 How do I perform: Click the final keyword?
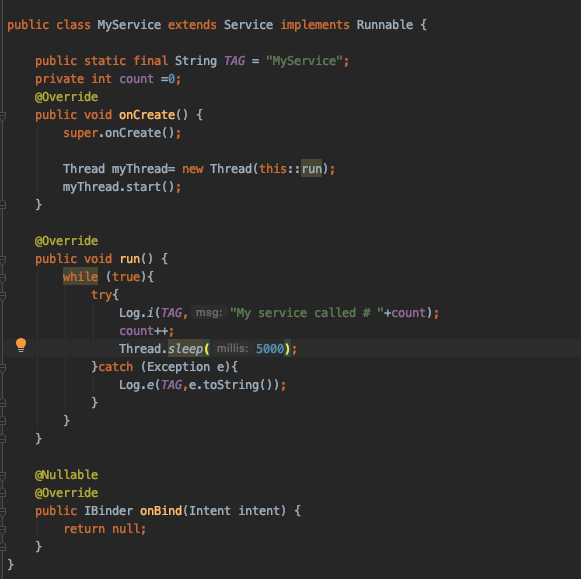pyautogui.click(x=150, y=61)
